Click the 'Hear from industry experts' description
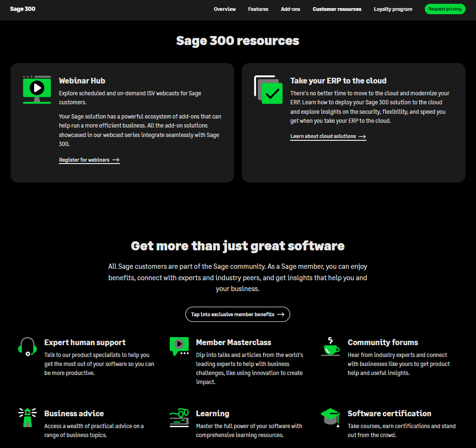 [x=399, y=364]
